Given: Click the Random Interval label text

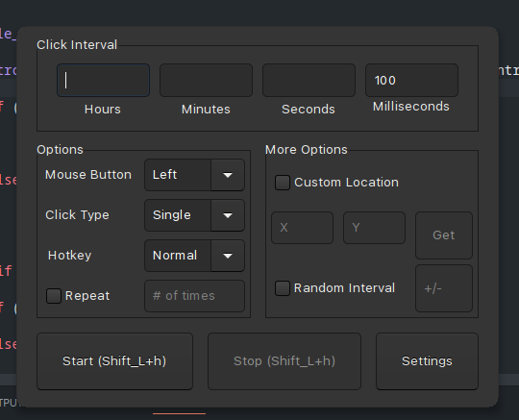Looking at the screenshot, I should click(345, 288).
